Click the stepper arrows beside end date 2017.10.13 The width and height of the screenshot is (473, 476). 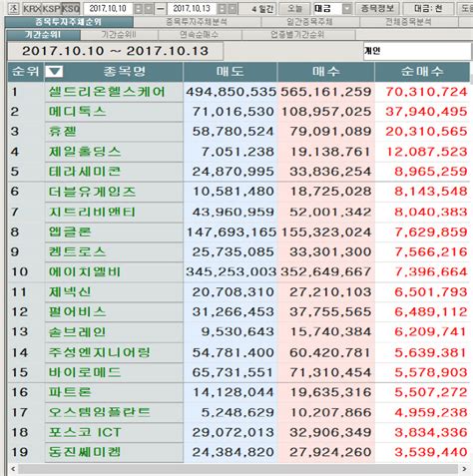[228, 8]
